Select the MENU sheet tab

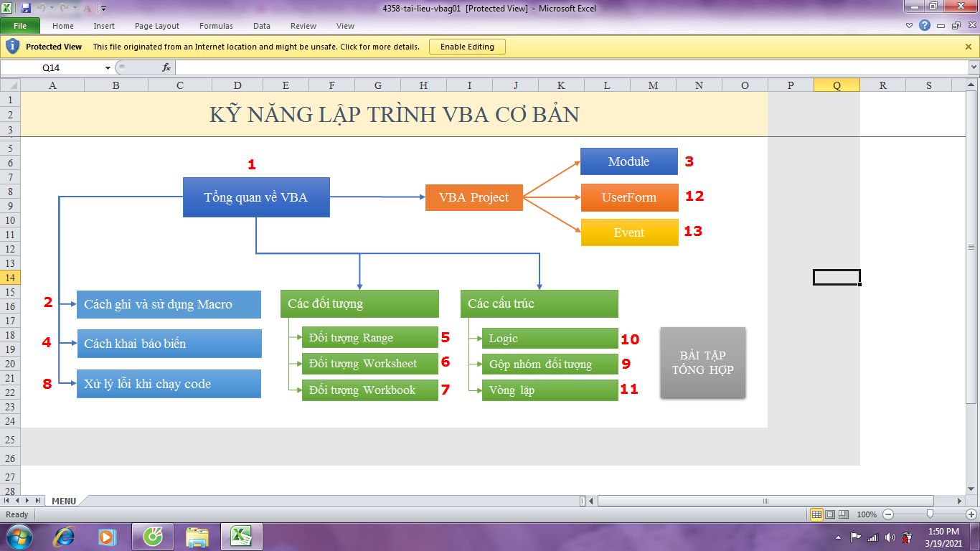64,501
